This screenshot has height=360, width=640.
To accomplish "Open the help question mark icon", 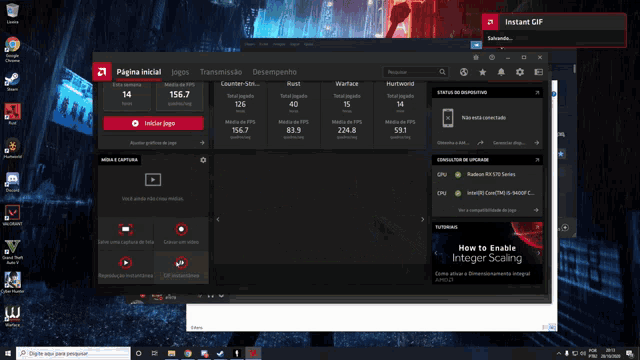I will [x=492, y=58].
